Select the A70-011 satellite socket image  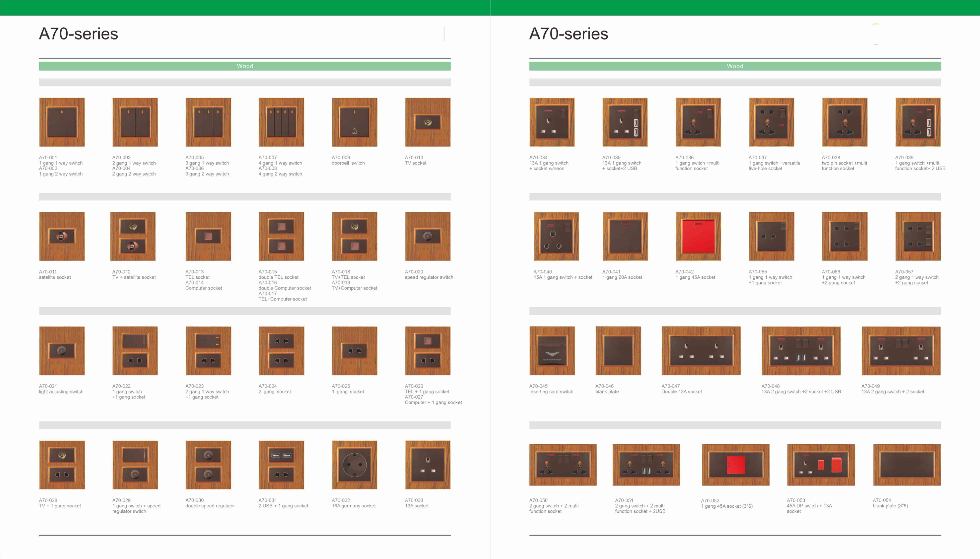coord(62,236)
